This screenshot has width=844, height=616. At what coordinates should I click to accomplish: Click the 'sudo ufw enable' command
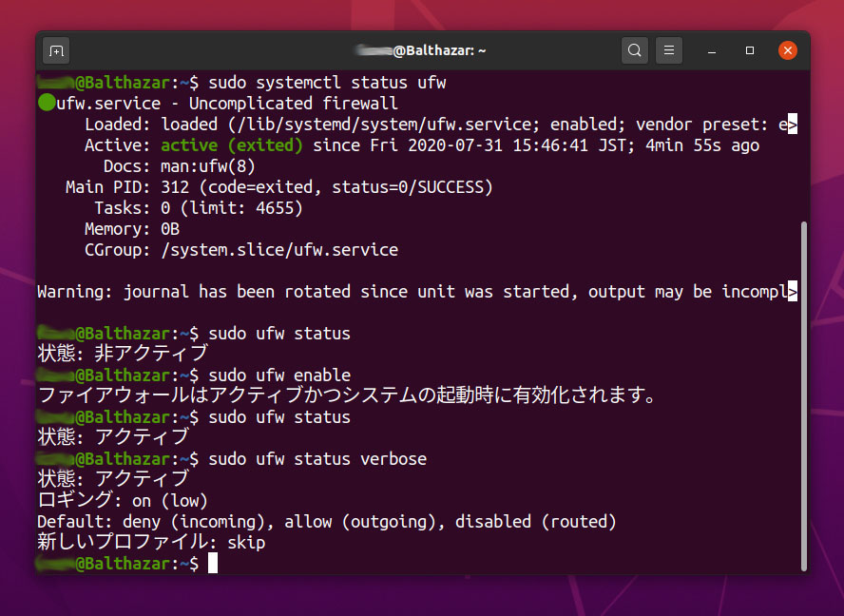click(279, 375)
